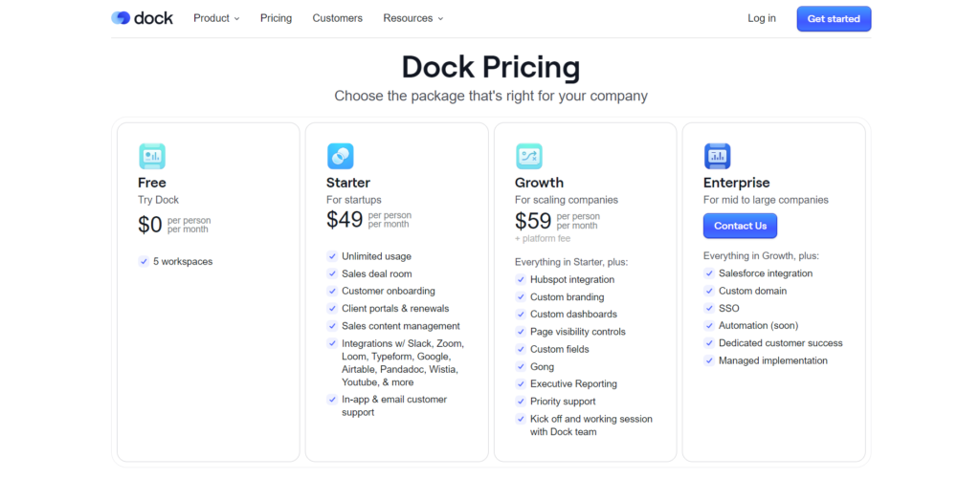The image size is (980, 479).
Task: Click the Free plan monitor icon
Action: tap(151, 156)
